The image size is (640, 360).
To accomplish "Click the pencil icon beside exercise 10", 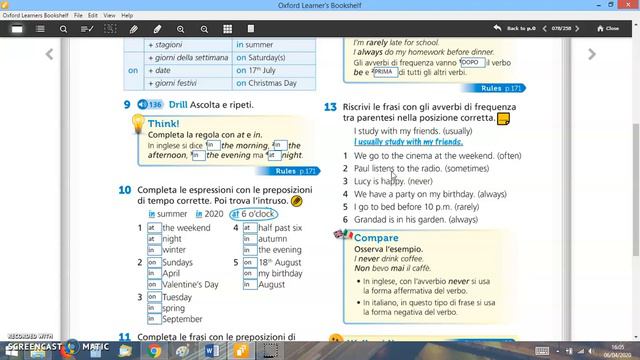I will click(297, 201).
